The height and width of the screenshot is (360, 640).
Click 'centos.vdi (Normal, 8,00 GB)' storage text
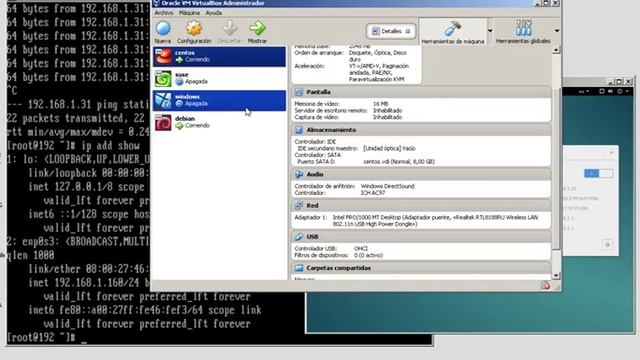tap(399, 162)
